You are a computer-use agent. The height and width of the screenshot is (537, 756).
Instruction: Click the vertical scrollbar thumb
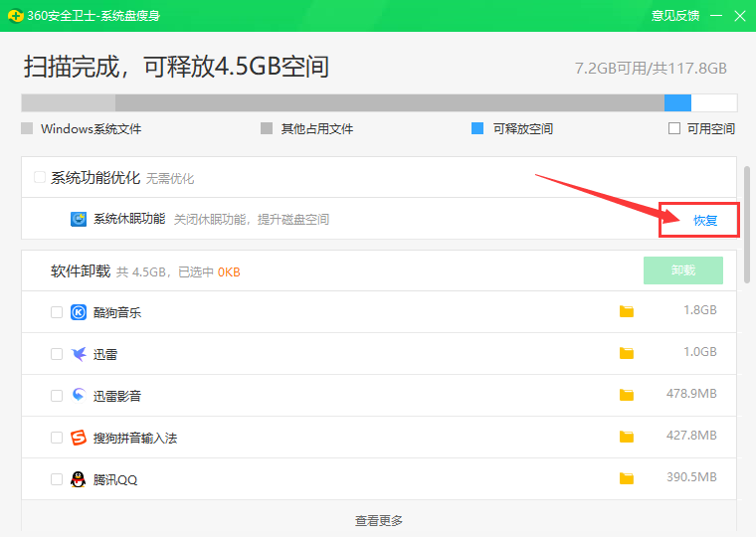[747, 225]
